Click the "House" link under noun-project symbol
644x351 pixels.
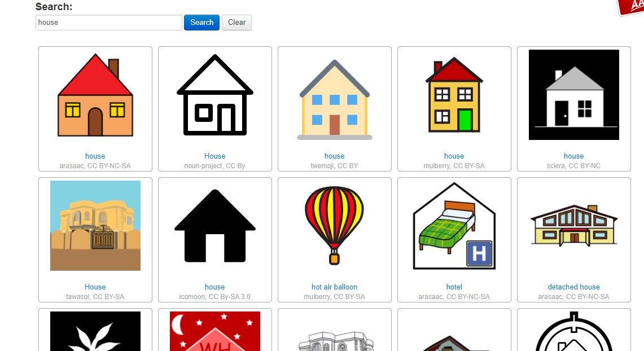point(215,156)
